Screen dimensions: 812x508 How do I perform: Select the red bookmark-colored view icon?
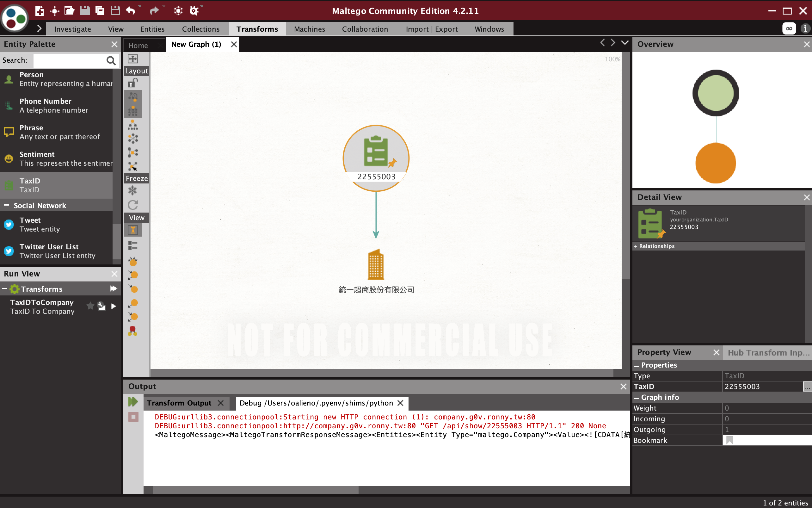(x=133, y=331)
